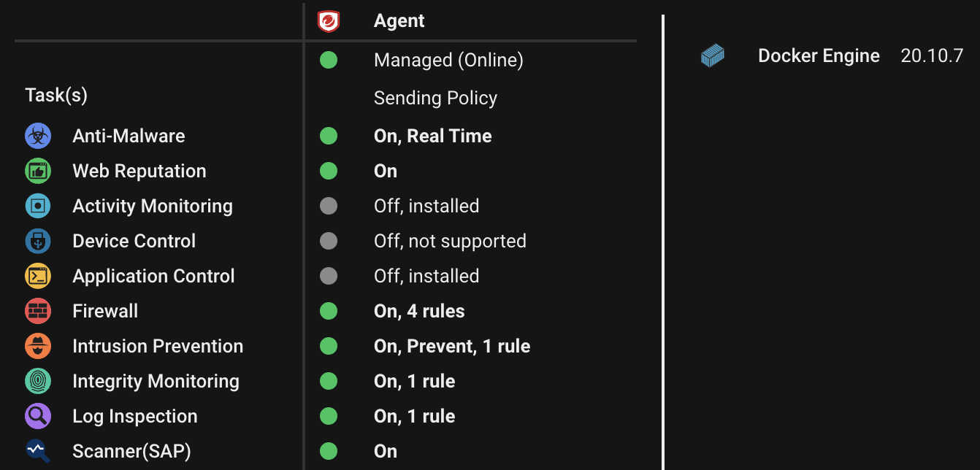
Task: Select the "On, Real Time" Anti-Malware status
Action: pos(432,136)
